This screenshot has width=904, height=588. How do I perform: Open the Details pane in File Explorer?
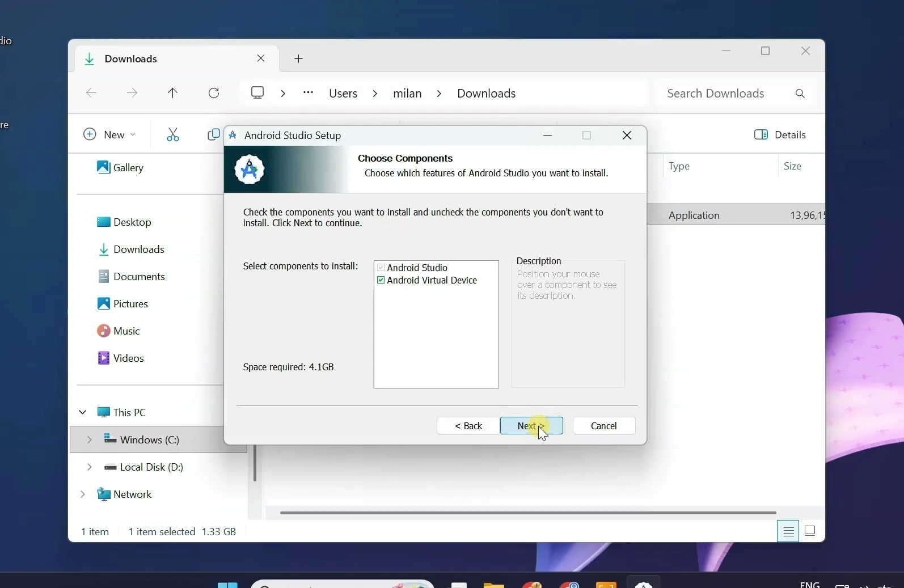tap(780, 135)
